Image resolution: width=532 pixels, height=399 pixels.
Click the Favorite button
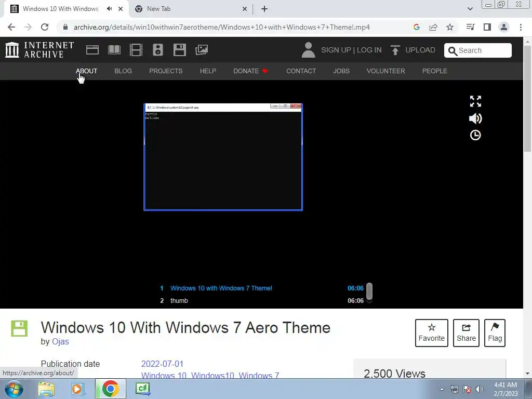(432, 333)
